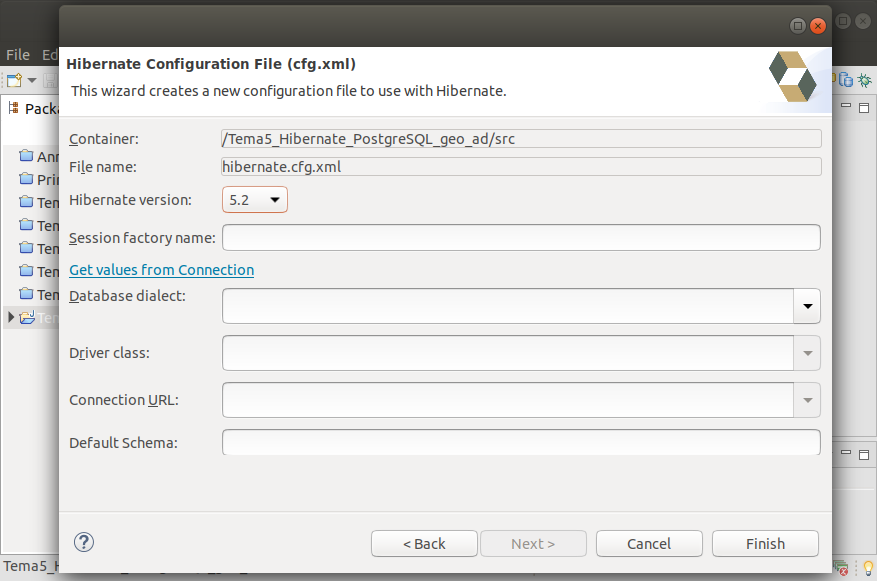877x581 pixels.
Task: Click the 'Hibernate Configuration File (cfg.xml)' heading
Action: 211,64
